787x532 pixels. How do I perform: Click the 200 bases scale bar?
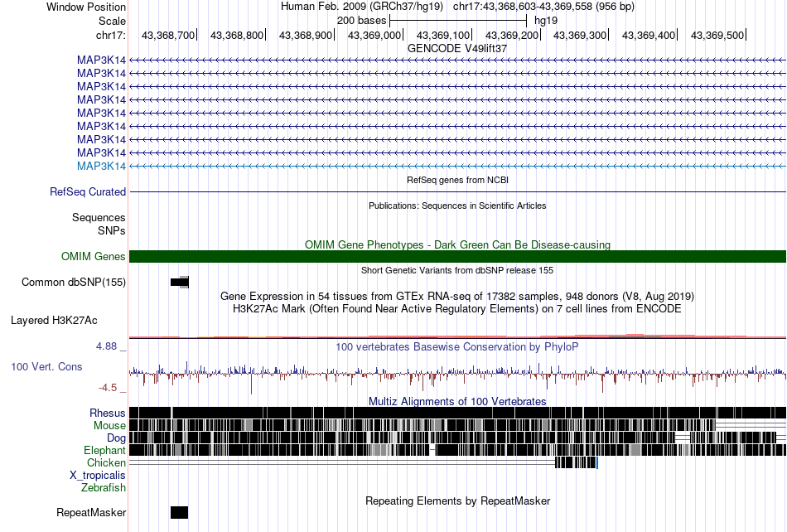click(458, 21)
